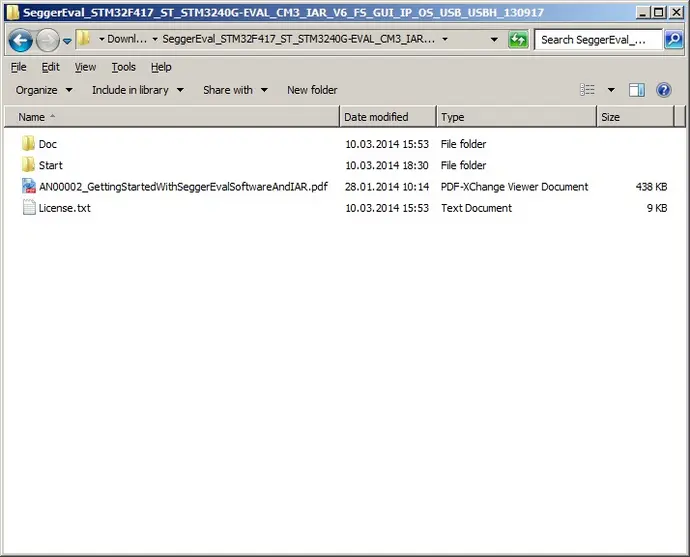Click the green Refresh button
Screen dimensions: 690x557
coord(517,40)
